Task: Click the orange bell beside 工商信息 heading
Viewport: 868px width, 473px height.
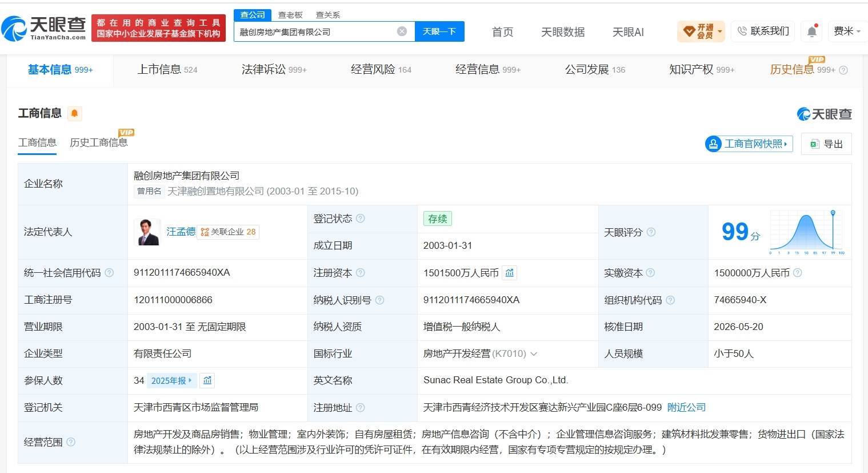Action: [74, 113]
